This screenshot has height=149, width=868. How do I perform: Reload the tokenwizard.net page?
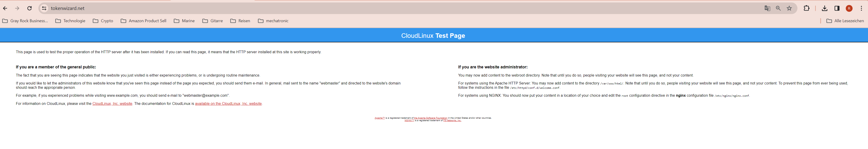point(30,8)
